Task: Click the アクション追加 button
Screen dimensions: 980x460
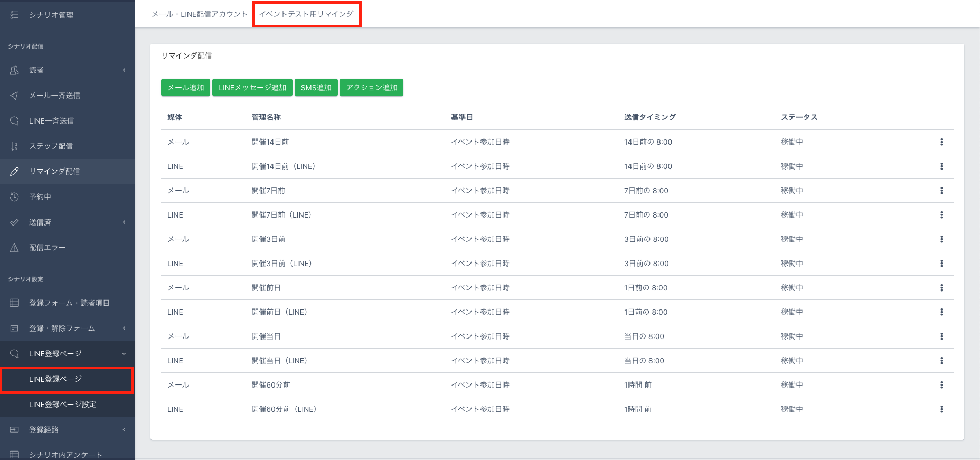Action: click(x=371, y=88)
